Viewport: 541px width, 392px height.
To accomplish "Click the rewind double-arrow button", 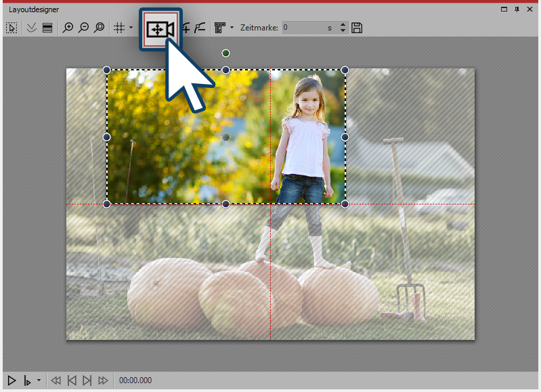I will tap(56, 380).
